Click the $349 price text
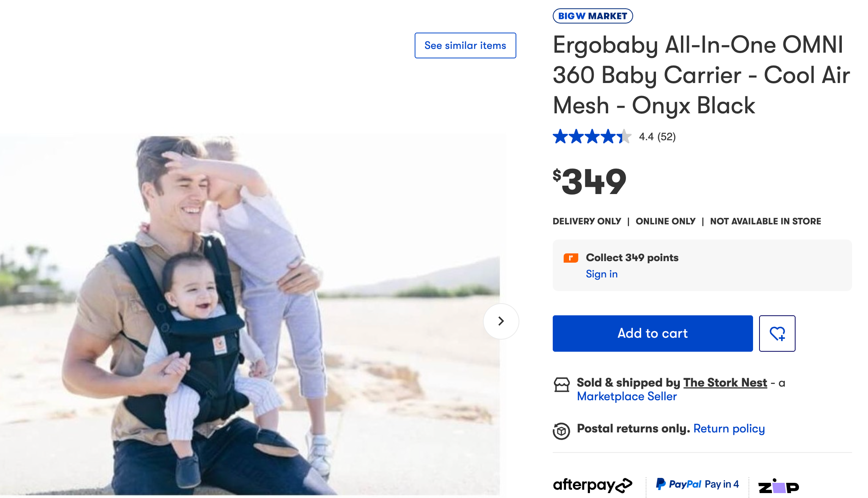 click(x=590, y=182)
